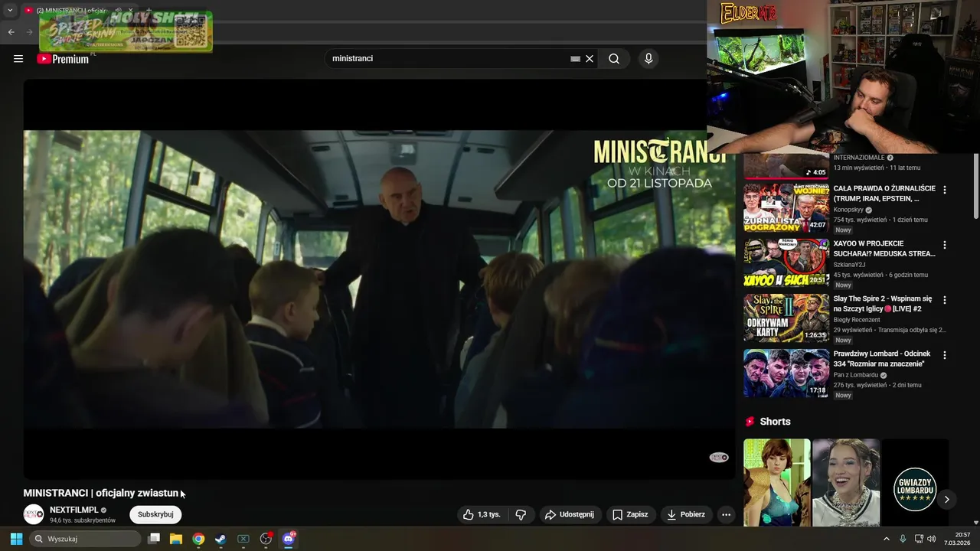Go back with the browser back arrow
Image resolution: width=980 pixels, height=551 pixels.
pyautogui.click(x=11, y=32)
